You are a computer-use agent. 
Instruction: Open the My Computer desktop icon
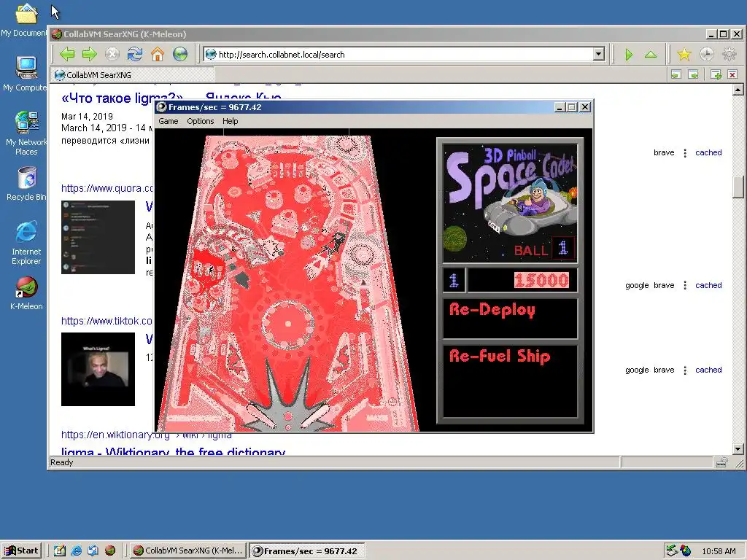tap(26, 74)
